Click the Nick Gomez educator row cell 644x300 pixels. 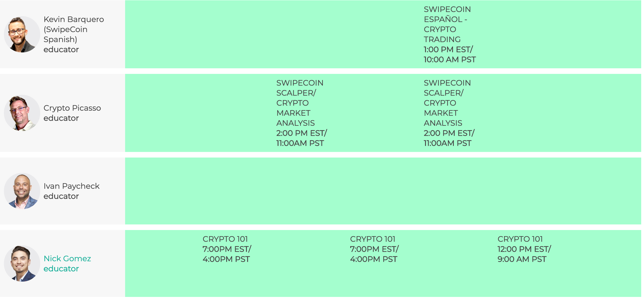(63, 263)
